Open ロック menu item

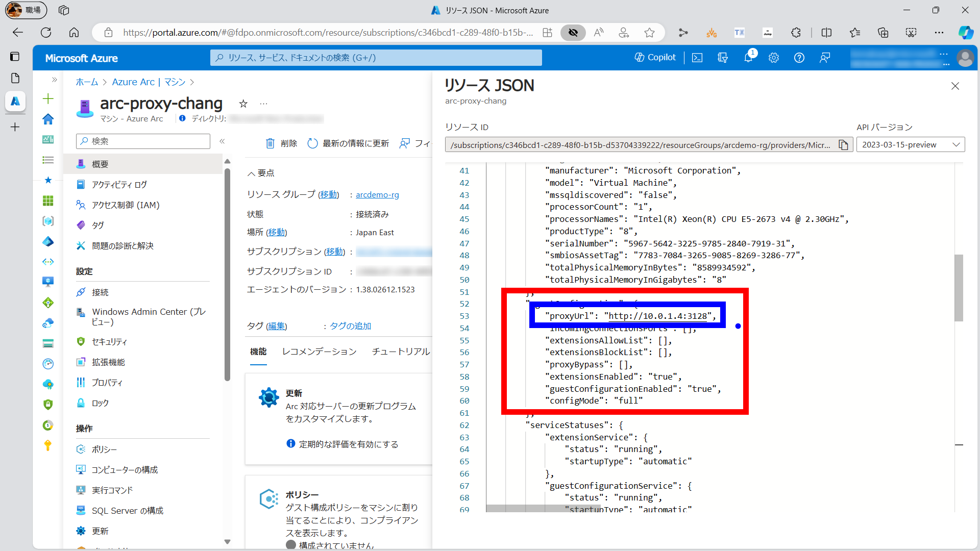(x=143, y=403)
